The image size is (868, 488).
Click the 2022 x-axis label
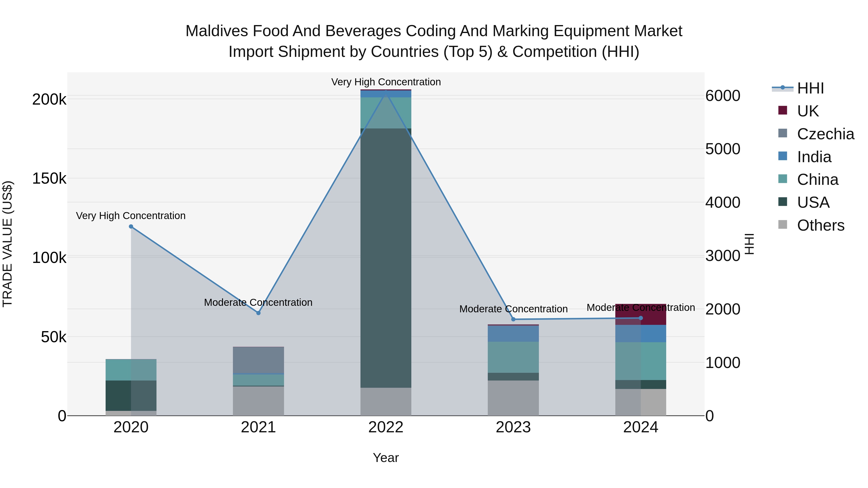coord(386,427)
